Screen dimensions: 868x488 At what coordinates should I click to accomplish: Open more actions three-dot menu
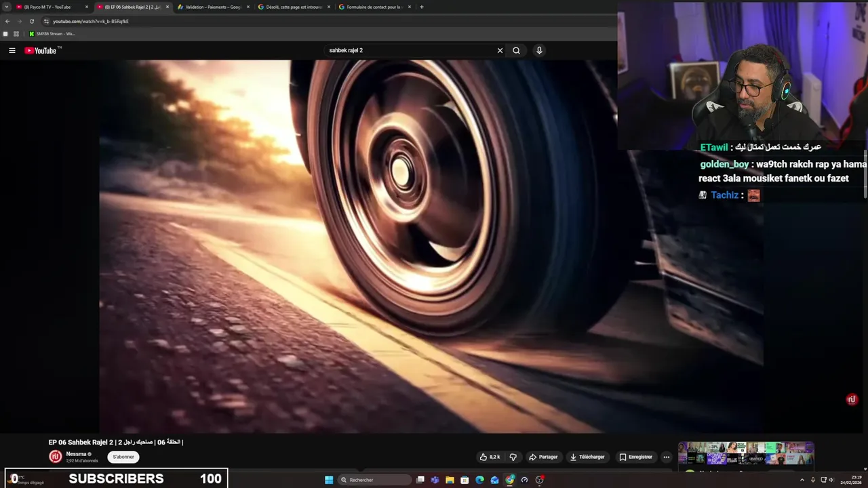pyautogui.click(x=666, y=457)
